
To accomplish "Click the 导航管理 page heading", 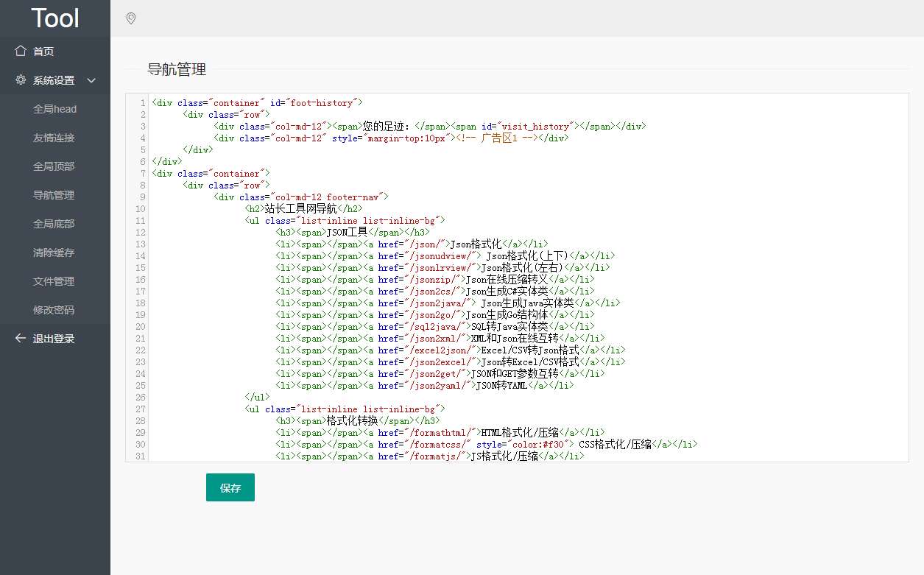I will (x=177, y=70).
